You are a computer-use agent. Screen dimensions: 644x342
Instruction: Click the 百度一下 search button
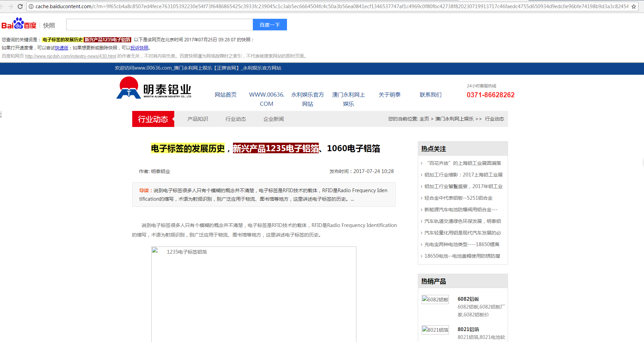click(270, 25)
